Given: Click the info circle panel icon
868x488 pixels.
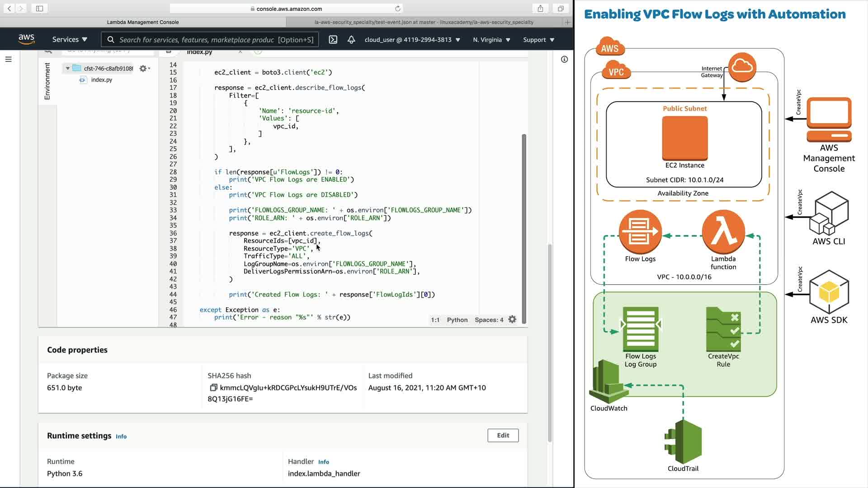Looking at the screenshot, I should pyautogui.click(x=564, y=59).
